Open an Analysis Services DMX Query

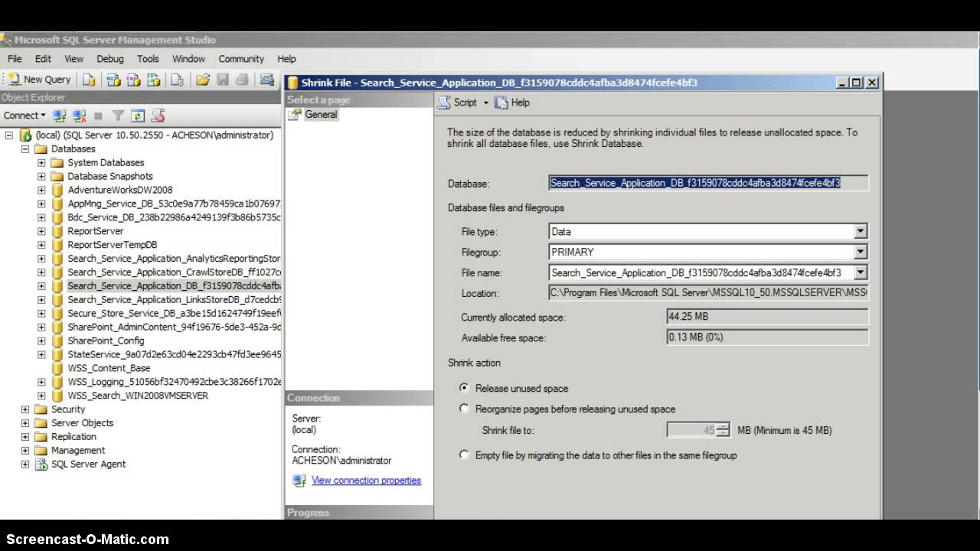(133, 80)
